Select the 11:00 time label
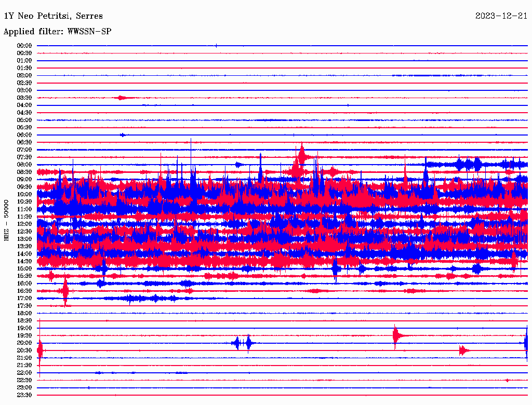 [24, 209]
